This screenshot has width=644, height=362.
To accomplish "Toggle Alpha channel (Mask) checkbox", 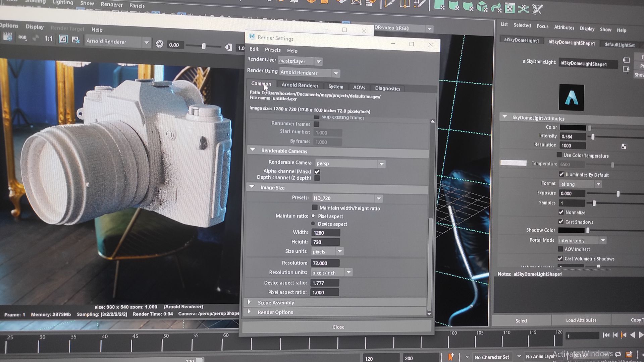I will point(317,172).
